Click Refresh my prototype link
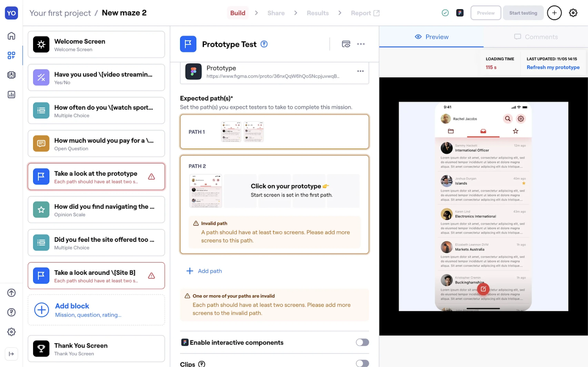Image resolution: width=588 pixels, height=367 pixels. click(x=553, y=67)
